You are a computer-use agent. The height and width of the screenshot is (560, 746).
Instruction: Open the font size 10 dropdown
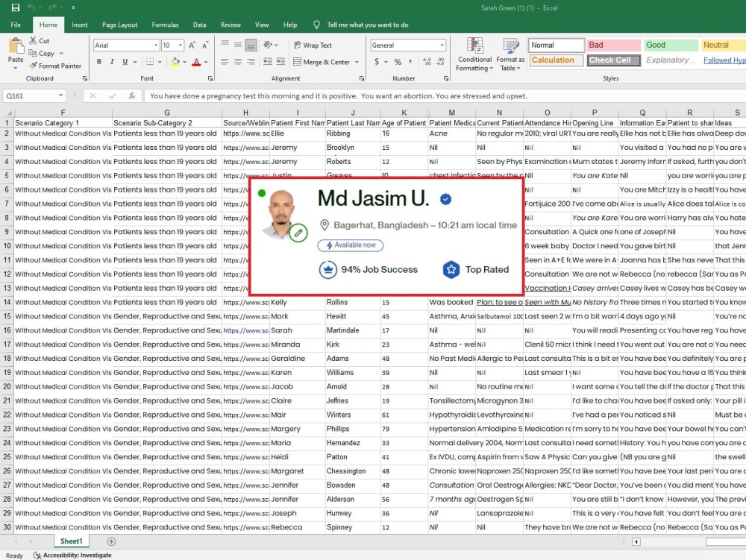[181, 45]
